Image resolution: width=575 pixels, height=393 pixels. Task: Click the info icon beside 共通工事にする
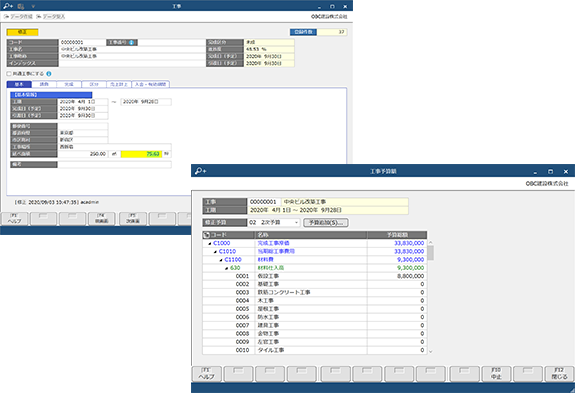pyautogui.click(x=48, y=74)
